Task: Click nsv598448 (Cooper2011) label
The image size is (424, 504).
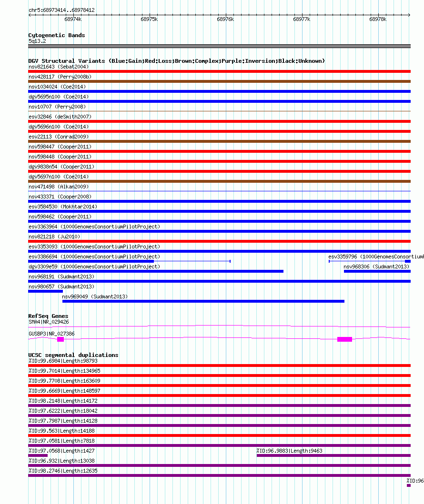Action: [60, 157]
